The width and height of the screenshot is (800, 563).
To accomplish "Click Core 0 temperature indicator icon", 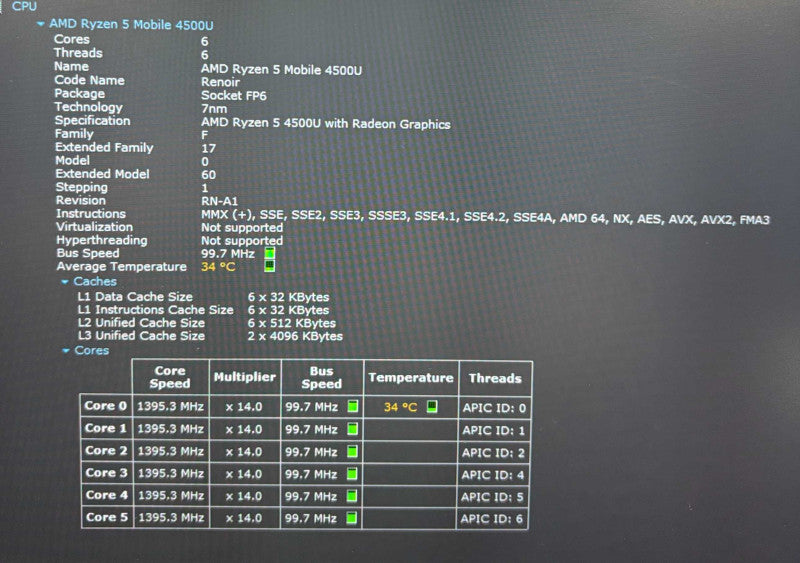I will [432, 406].
